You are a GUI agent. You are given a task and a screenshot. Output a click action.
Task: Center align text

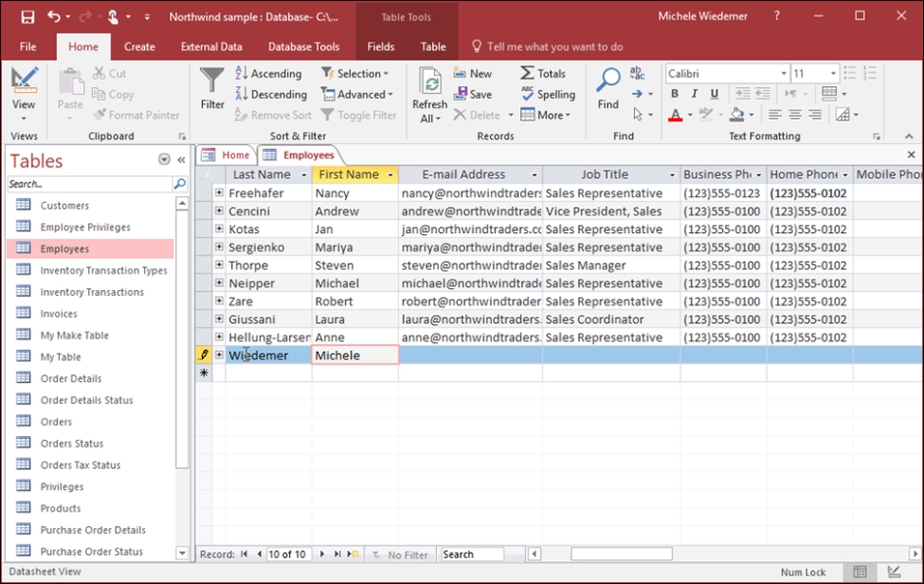(795, 115)
